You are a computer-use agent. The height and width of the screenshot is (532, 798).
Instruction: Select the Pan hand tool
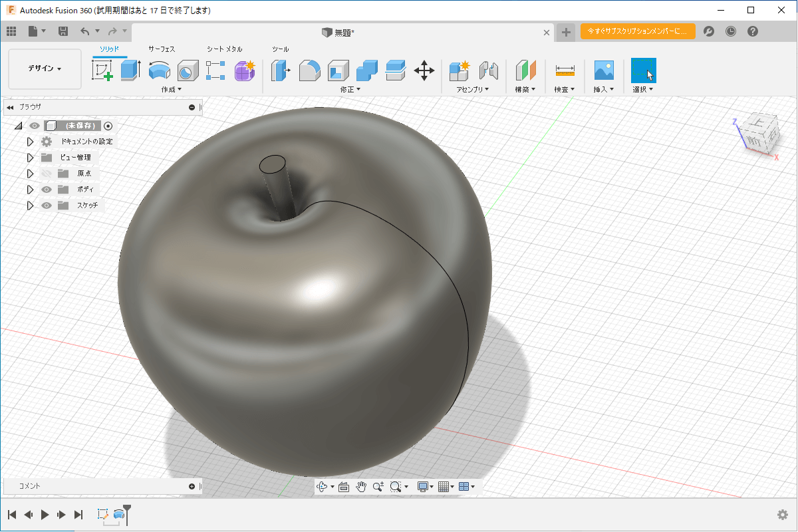(x=361, y=487)
